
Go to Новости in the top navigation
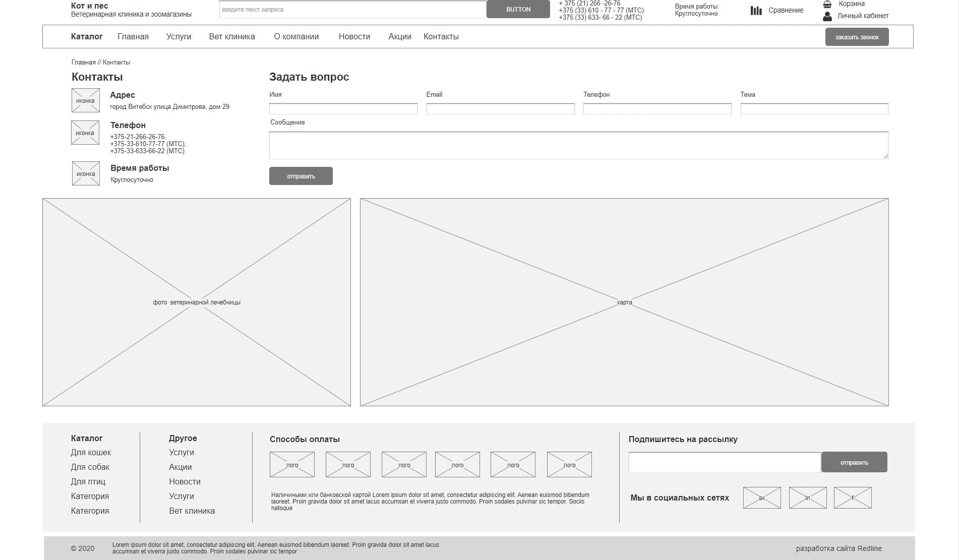pos(354,36)
